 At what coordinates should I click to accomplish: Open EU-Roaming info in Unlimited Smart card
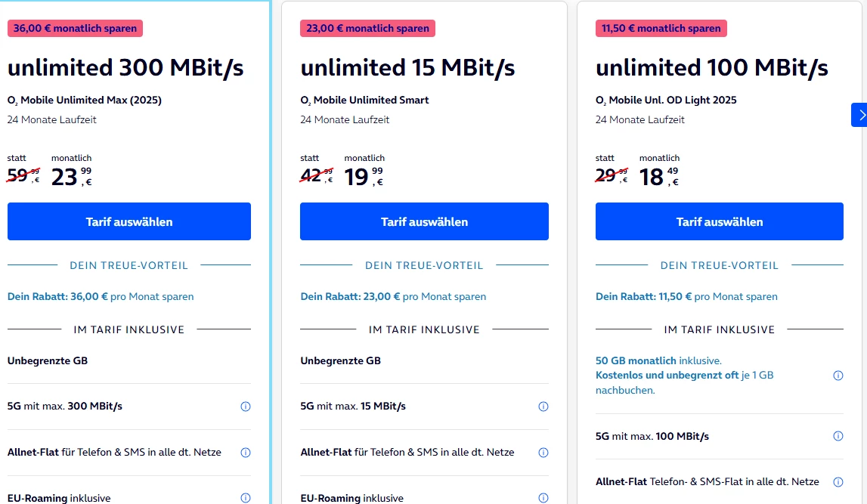pos(543,498)
